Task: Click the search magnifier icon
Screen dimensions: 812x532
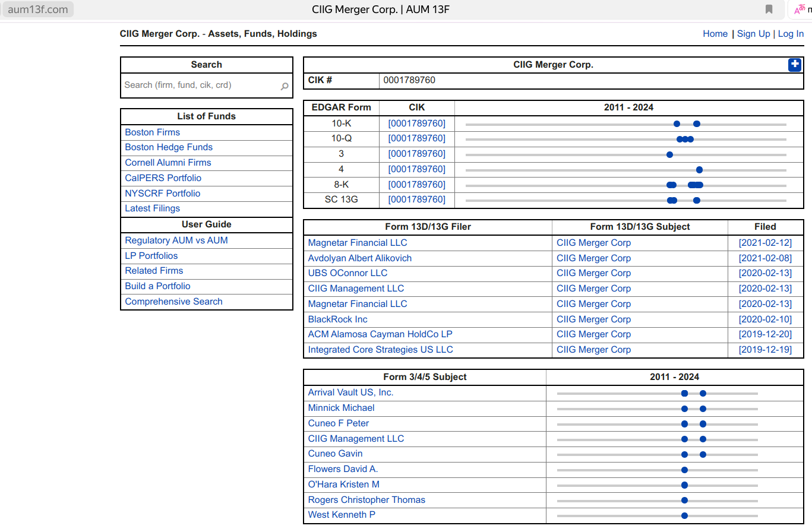Action: click(285, 87)
